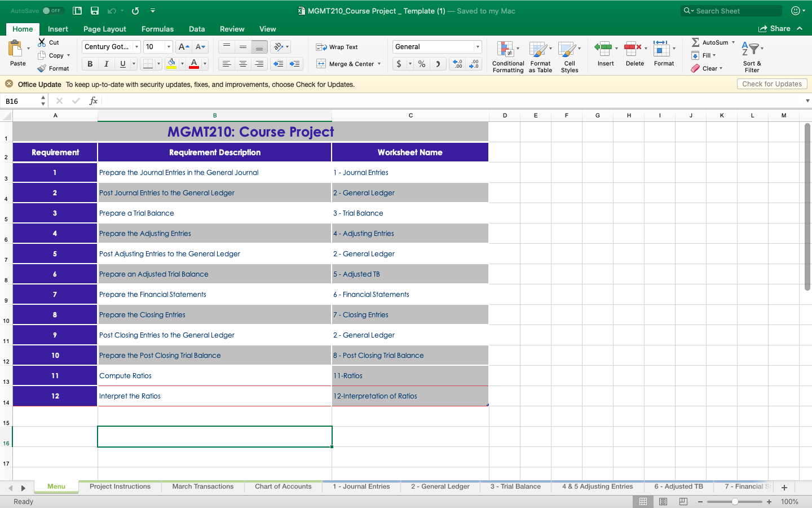The height and width of the screenshot is (508, 812).
Task: Toggle bold formatting
Action: (x=90, y=64)
